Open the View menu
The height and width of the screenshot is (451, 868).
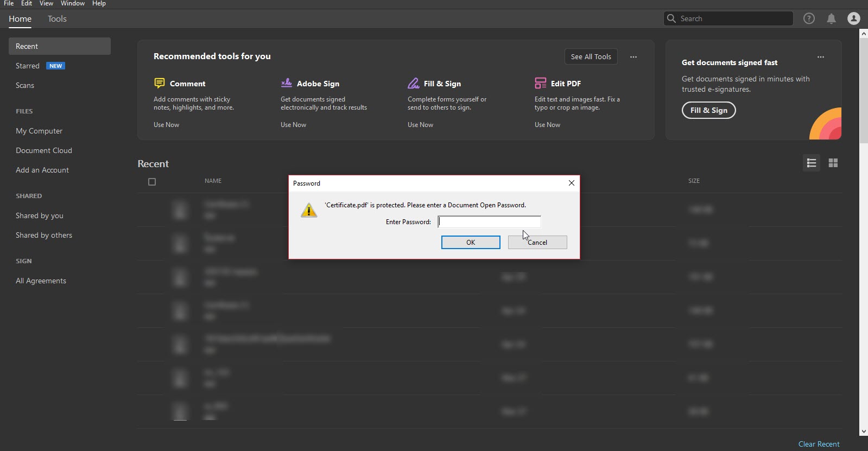[x=46, y=3]
